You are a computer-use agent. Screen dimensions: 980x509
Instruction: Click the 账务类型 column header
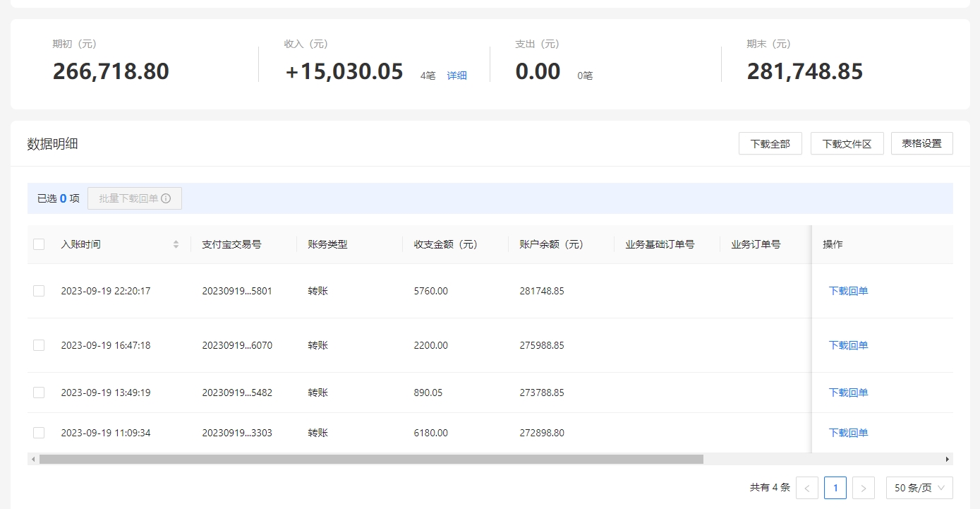pyautogui.click(x=327, y=244)
